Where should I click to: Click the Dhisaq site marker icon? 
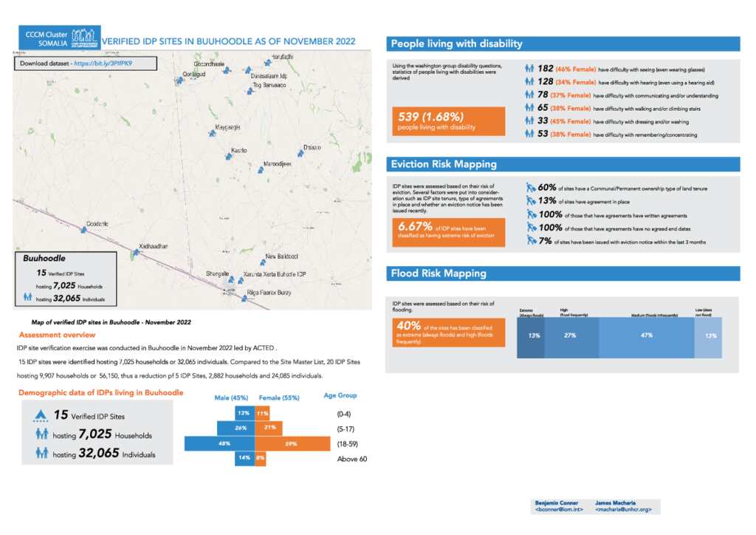coord(300,154)
